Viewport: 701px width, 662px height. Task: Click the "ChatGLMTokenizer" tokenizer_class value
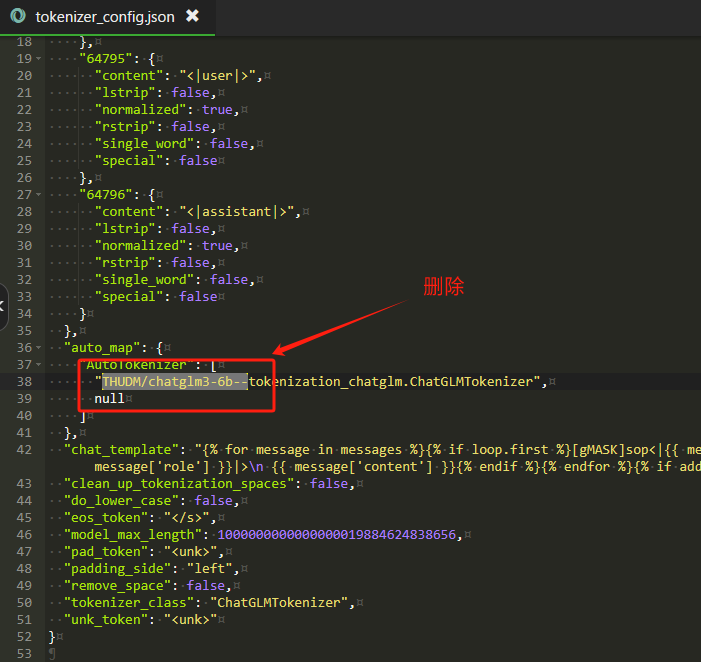(x=279, y=603)
